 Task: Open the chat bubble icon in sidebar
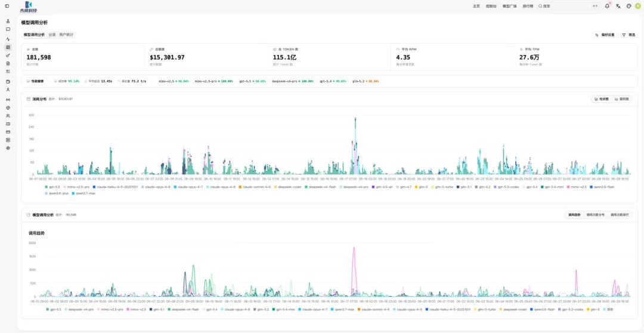[8, 29]
